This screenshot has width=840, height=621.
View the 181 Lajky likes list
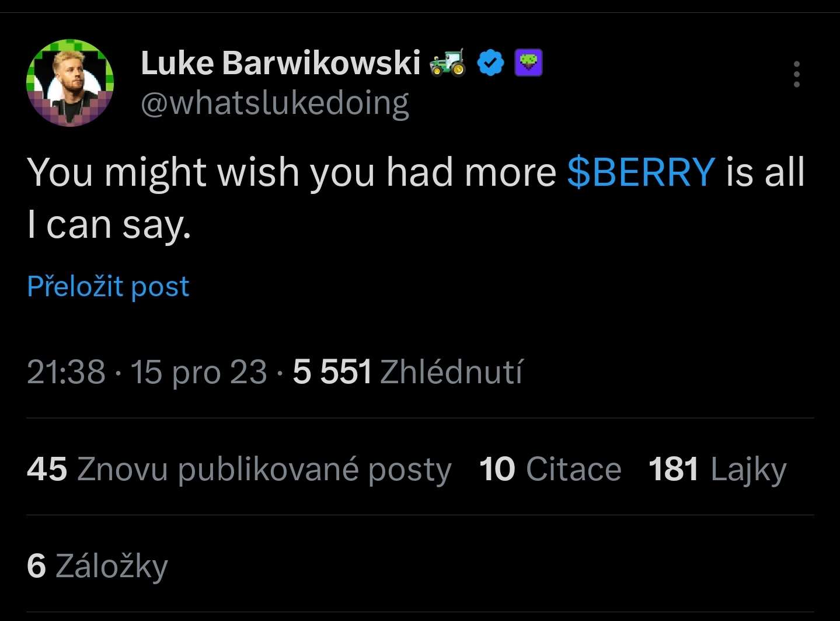[717, 469]
